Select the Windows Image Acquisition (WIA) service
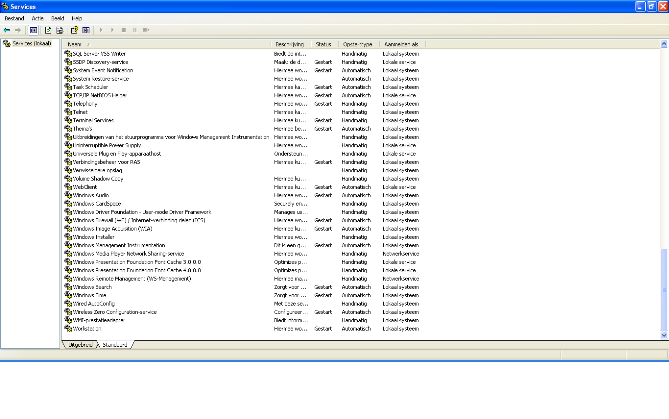The image size is (669, 419). tap(113, 229)
